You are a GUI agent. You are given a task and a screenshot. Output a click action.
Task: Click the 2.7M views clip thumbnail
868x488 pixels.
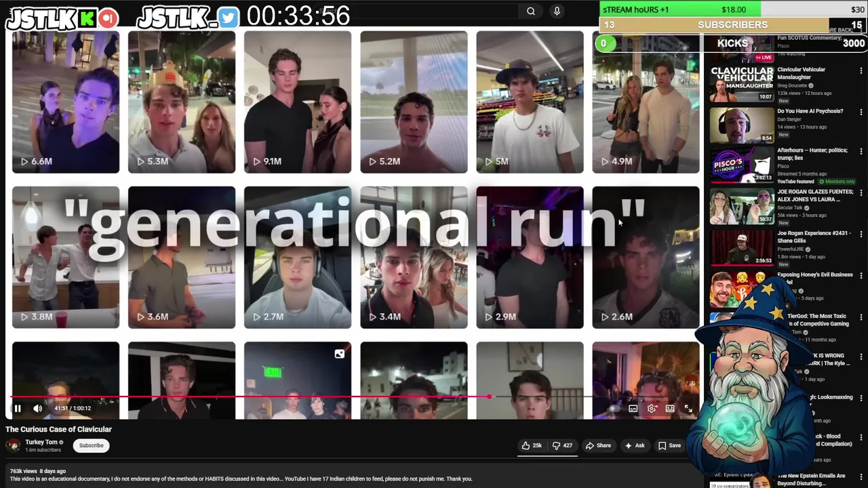click(x=298, y=258)
